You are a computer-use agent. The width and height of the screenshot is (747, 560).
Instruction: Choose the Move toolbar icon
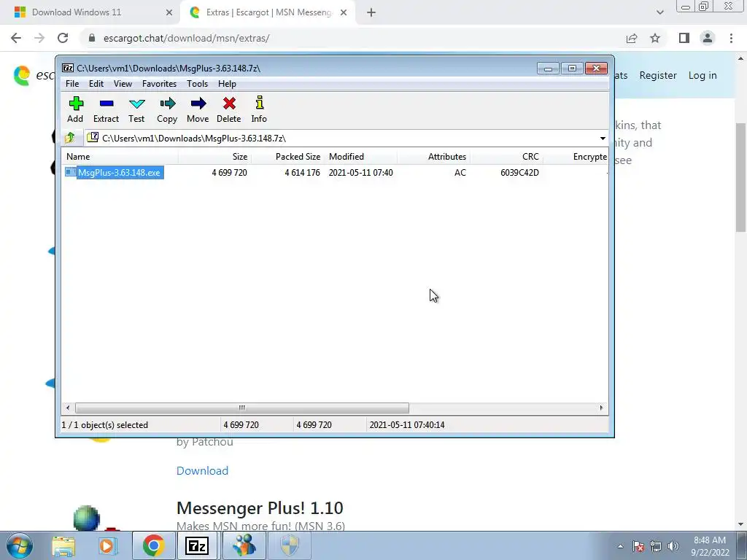[x=198, y=109]
